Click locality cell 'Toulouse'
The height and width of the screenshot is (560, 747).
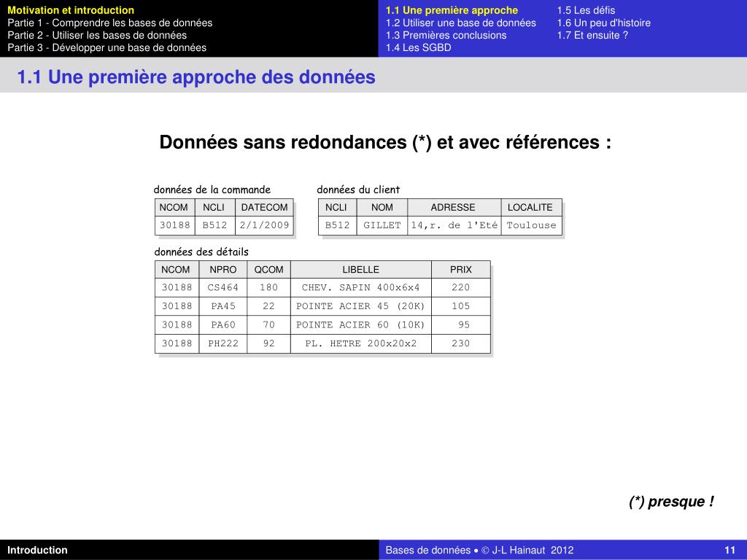tap(531, 225)
